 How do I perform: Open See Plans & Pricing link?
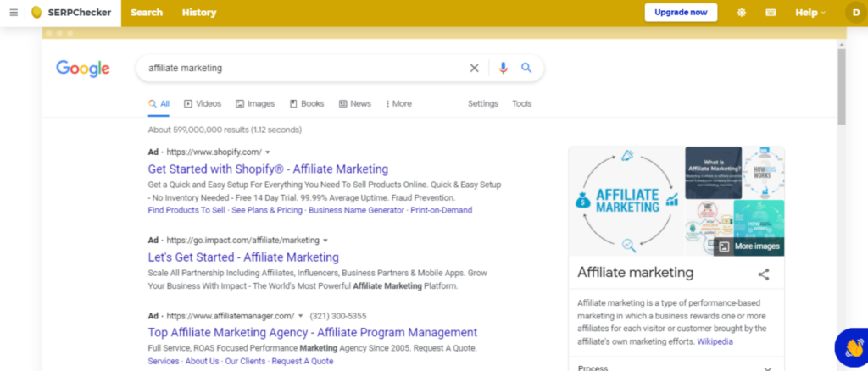pos(267,210)
